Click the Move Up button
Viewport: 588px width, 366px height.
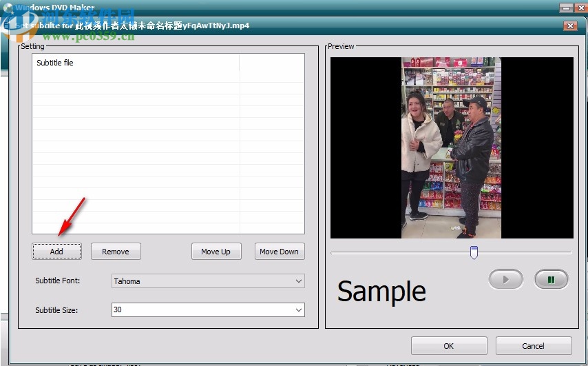point(216,251)
